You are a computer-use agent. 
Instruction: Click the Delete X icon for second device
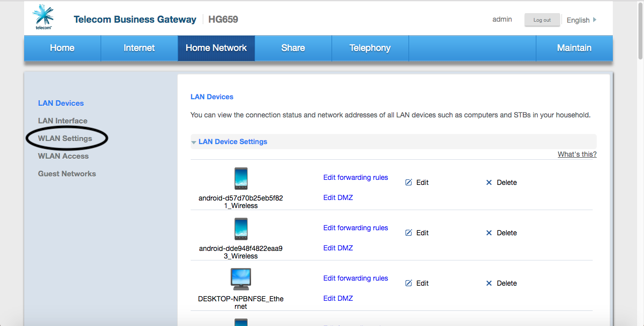tap(489, 233)
